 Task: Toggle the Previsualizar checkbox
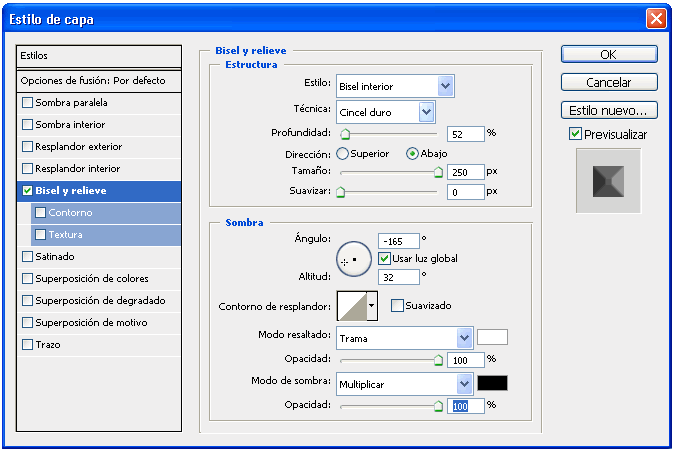coord(575,133)
